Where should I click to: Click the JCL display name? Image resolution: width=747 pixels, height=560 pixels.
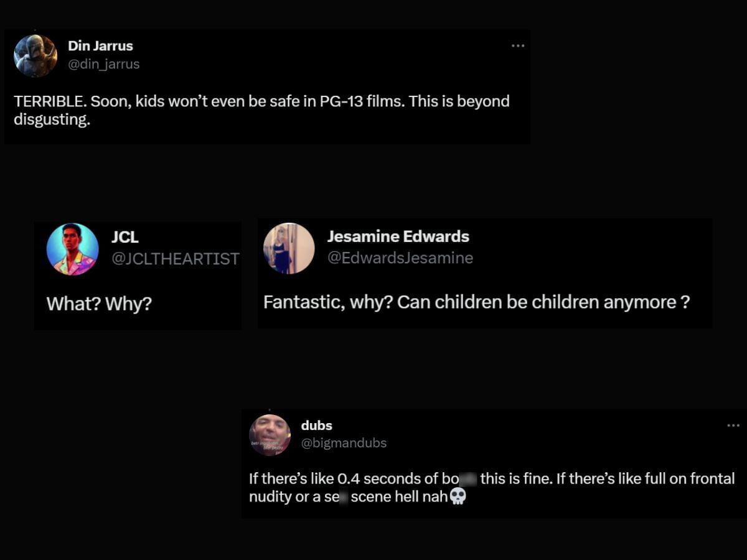tap(125, 237)
